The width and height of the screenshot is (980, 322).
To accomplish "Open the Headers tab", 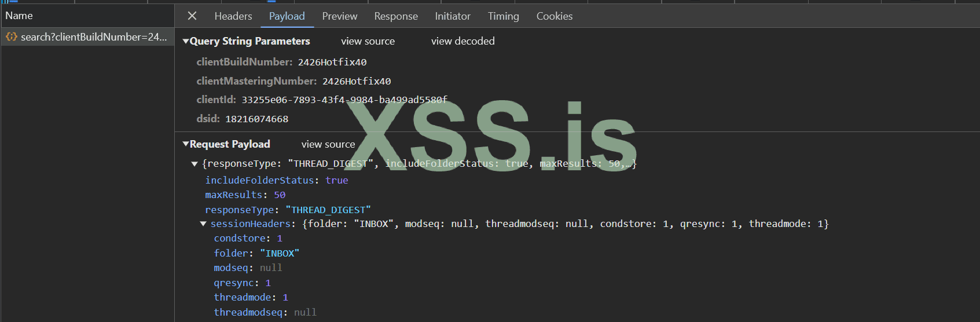I will click(233, 16).
